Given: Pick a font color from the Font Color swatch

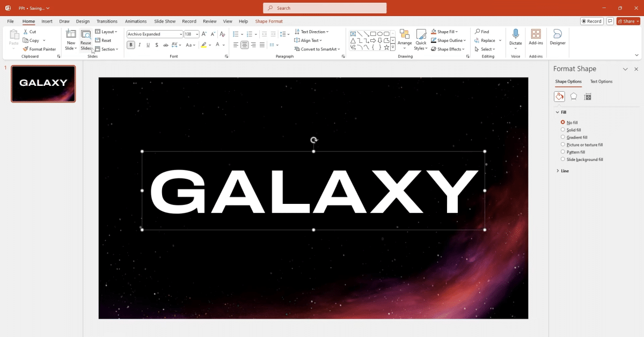Looking at the screenshot, I should click(217, 45).
